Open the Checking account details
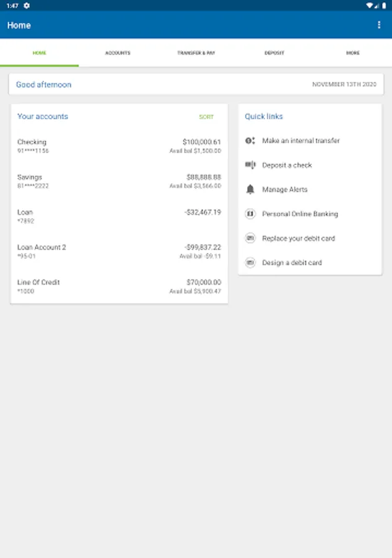 [x=119, y=146]
